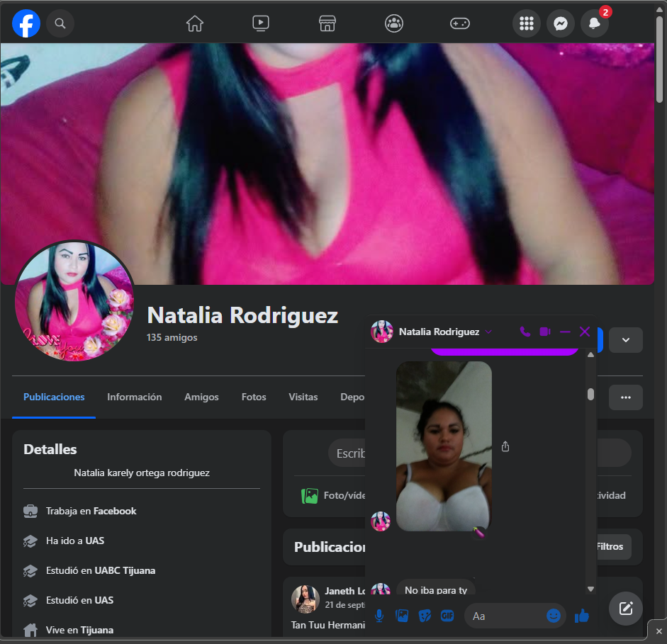Open the GIF picker in the chat
The image size is (667, 644).
click(x=447, y=616)
